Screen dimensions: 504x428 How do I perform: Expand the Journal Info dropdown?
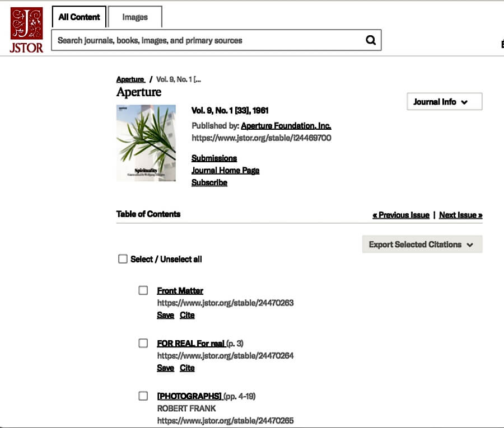(x=445, y=102)
